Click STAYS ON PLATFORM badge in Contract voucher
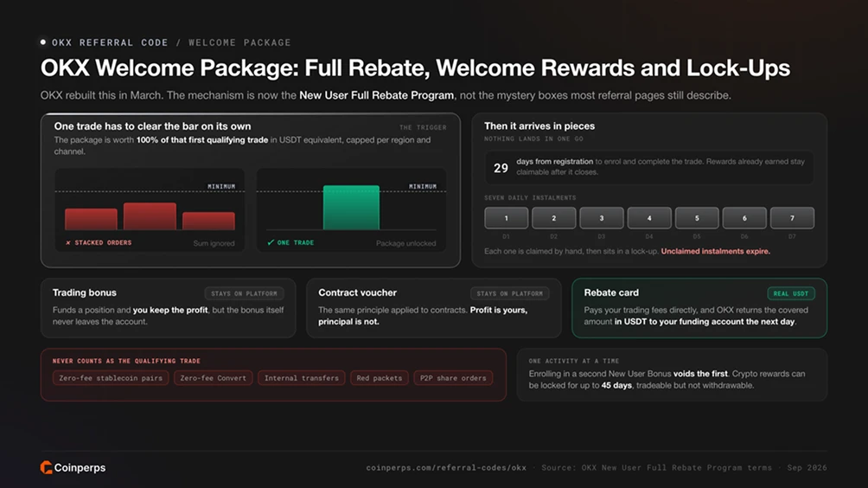Image resolution: width=868 pixels, height=488 pixels. [510, 293]
